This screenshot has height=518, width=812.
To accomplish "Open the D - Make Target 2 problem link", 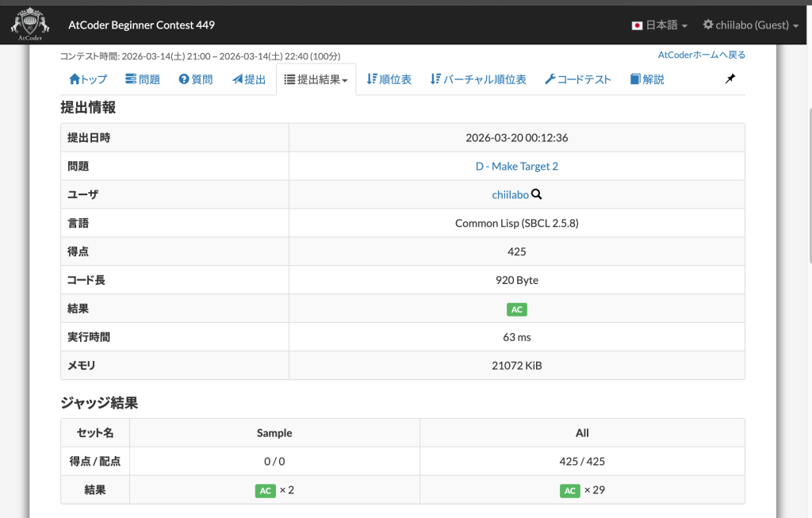I will point(516,166).
